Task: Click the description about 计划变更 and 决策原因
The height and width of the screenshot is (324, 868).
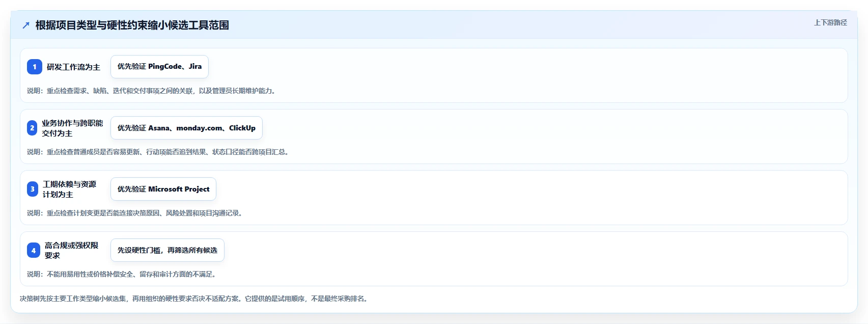Action: 135,213
